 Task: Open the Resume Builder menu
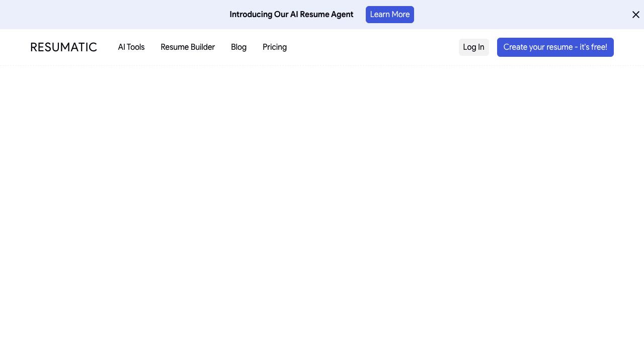coord(188,47)
